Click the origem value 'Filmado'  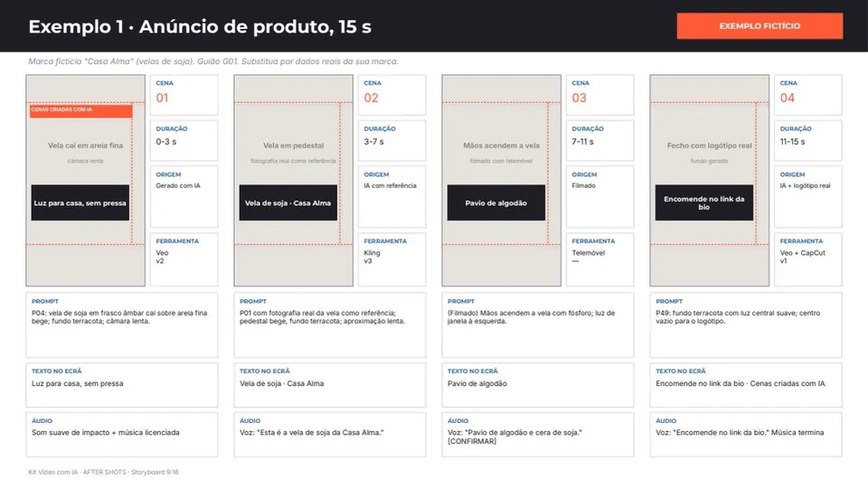[x=584, y=186]
